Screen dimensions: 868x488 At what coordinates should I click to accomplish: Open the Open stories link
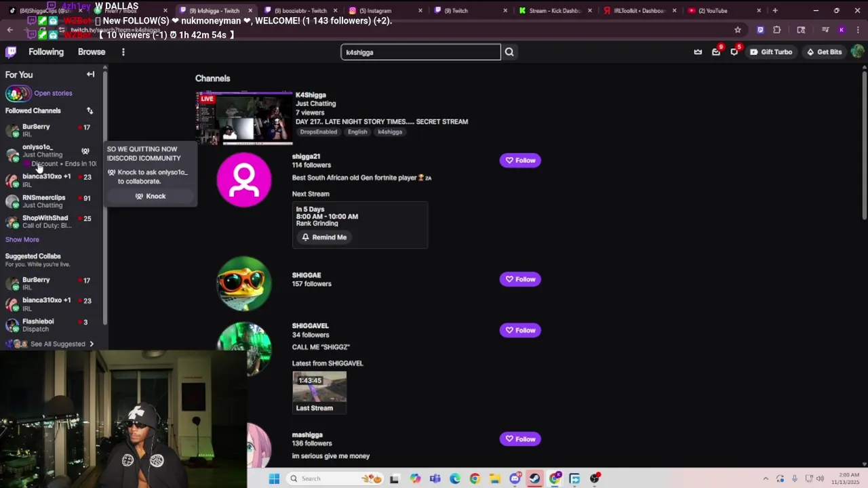click(53, 94)
